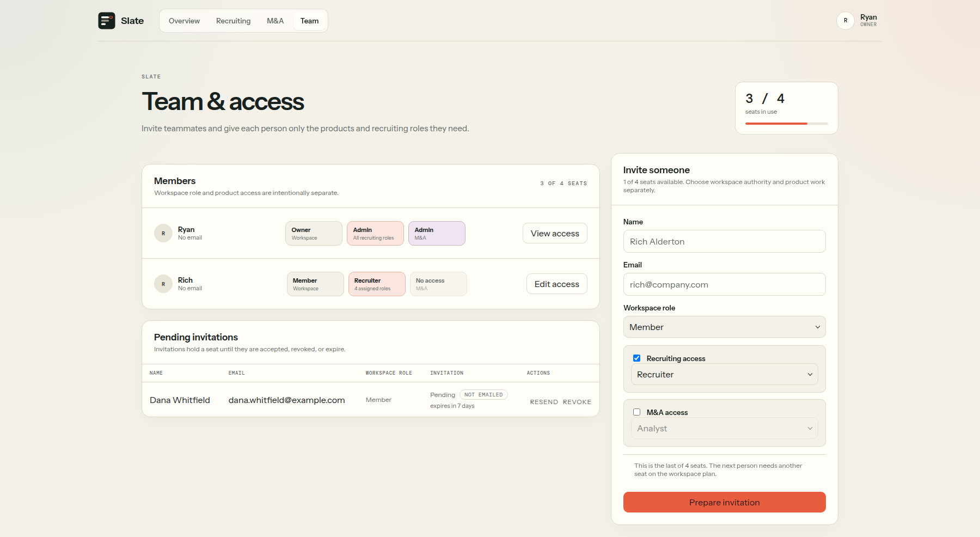This screenshot has width=980, height=537.
Task: Click the '3 OF 4 SEATS' label
Action: click(x=563, y=184)
